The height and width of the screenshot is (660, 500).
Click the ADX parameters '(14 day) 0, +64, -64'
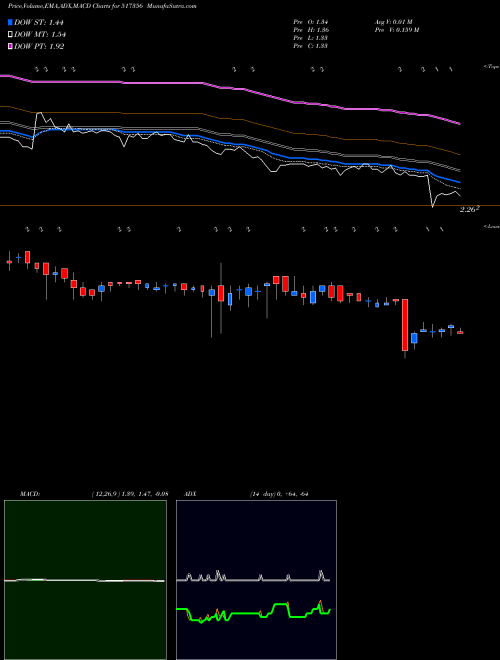tap(279, 493)
